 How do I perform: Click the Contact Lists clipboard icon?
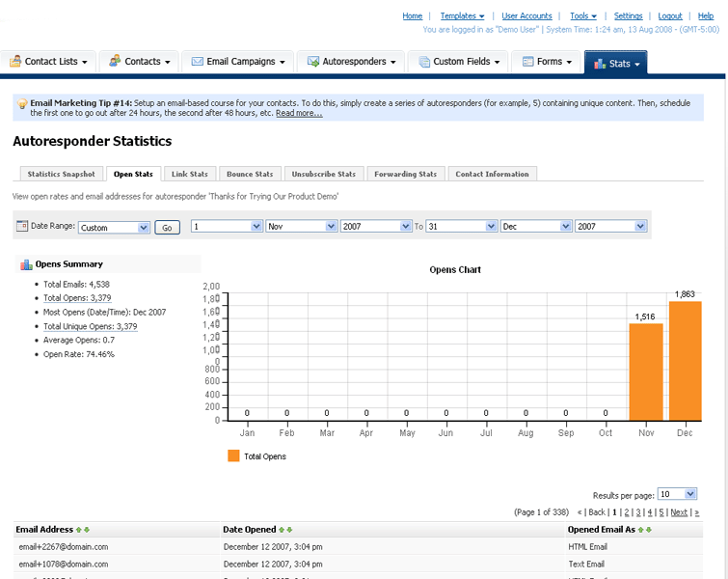pos(15,61)
